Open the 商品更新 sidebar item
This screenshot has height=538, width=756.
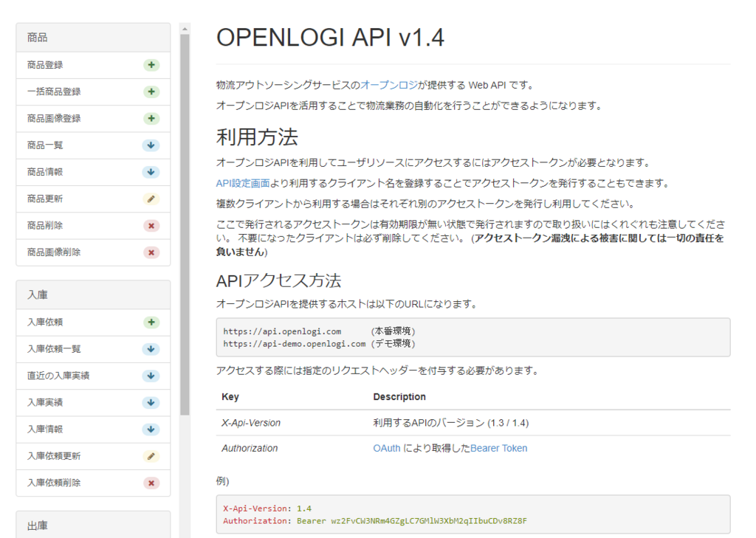pos(93,199)
